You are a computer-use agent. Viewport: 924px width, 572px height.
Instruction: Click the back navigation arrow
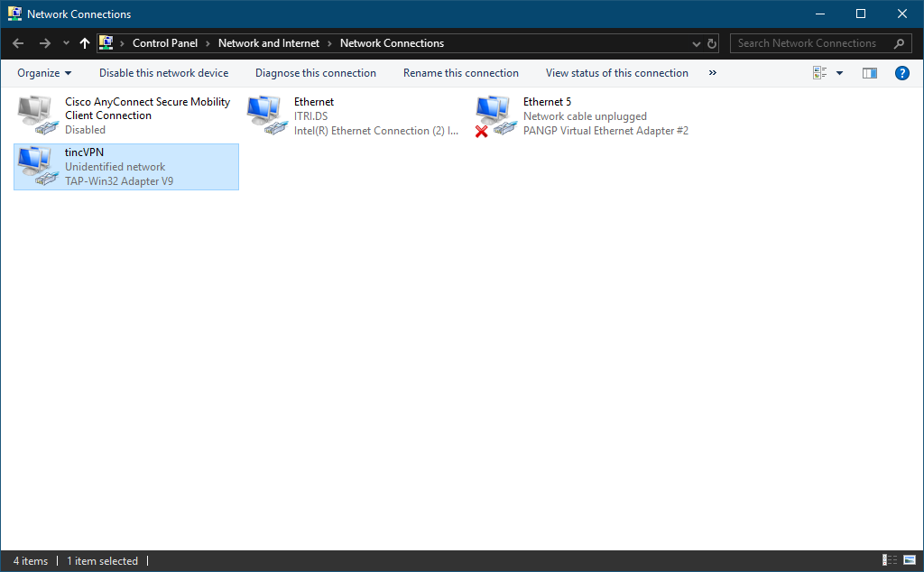click(17, 42)
